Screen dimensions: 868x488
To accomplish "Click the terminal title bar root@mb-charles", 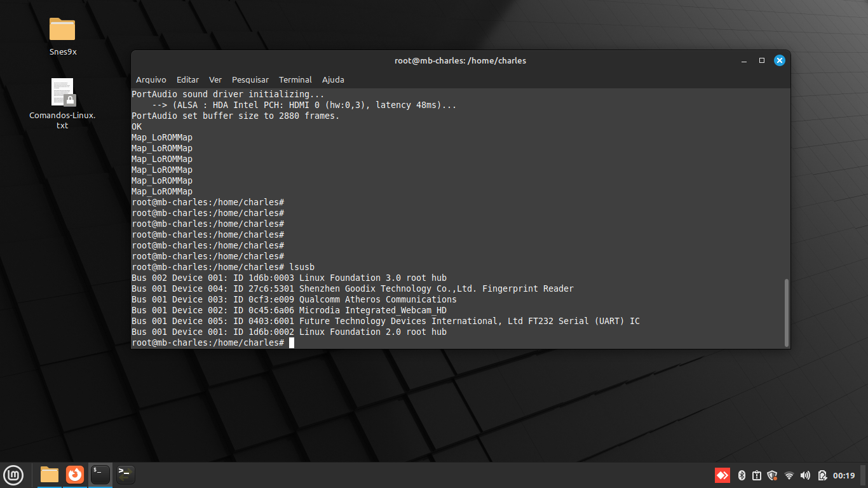I will [460, 61].
